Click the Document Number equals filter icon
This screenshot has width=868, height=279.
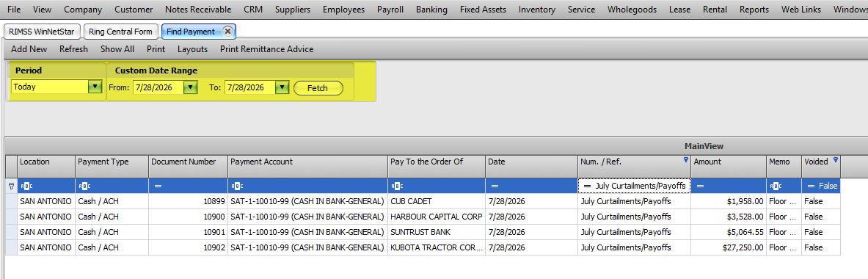pos(158,186)
